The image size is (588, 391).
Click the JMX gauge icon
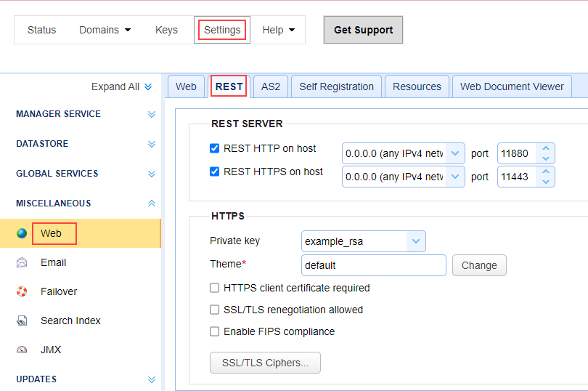click(x=22, y=350)
